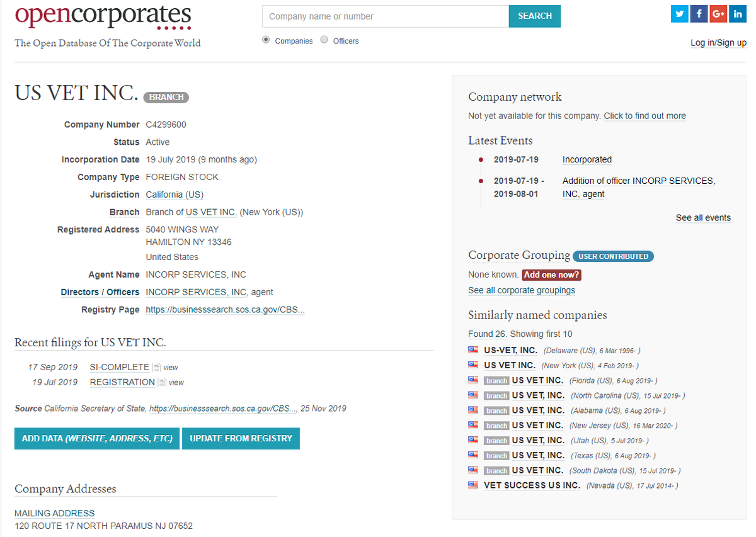Image resolution: width=756 pixels, height=537 pixels.
Task: Open the California (US) jurisdiction link
Action: tap(175, 195)
